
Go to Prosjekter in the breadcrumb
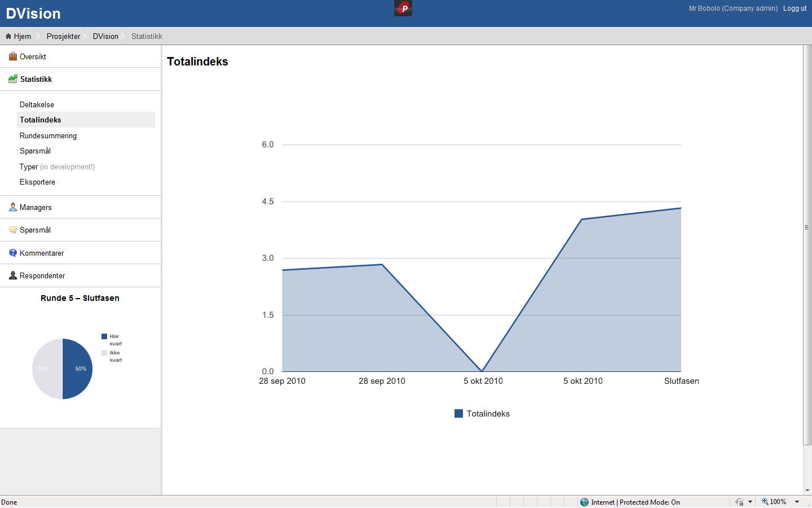(x=63, y=36)
